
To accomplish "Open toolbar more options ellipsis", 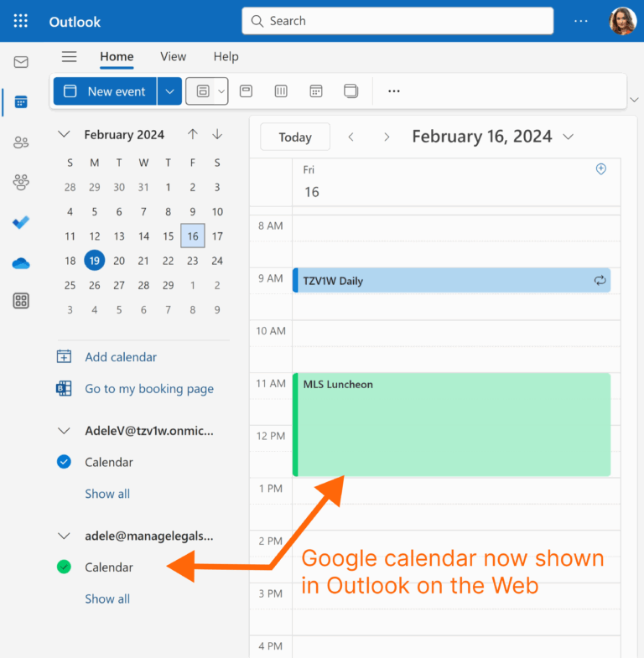I will click(x=394, y=91).
